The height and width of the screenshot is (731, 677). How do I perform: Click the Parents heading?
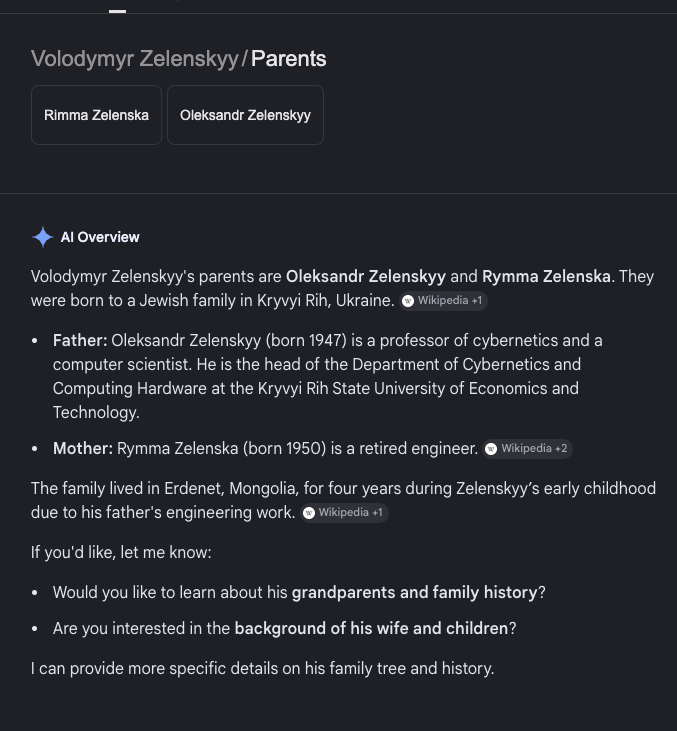point(289,59)
